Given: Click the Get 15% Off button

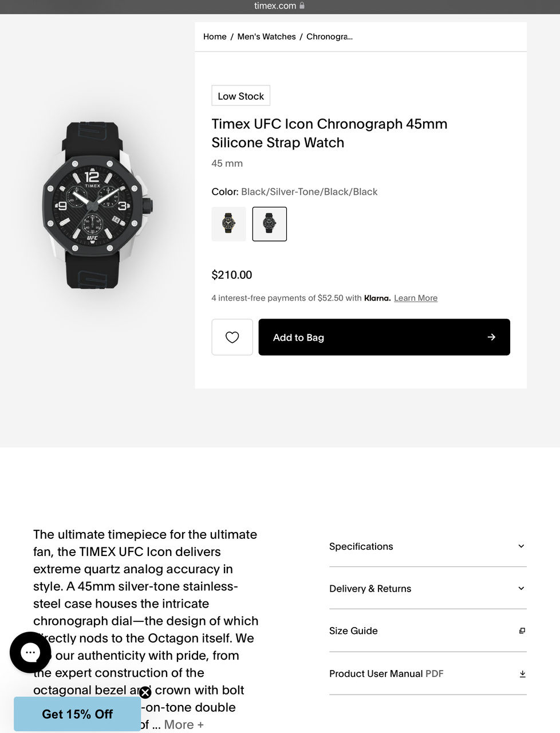Looking at the screenshot, I should pos(77,714).
